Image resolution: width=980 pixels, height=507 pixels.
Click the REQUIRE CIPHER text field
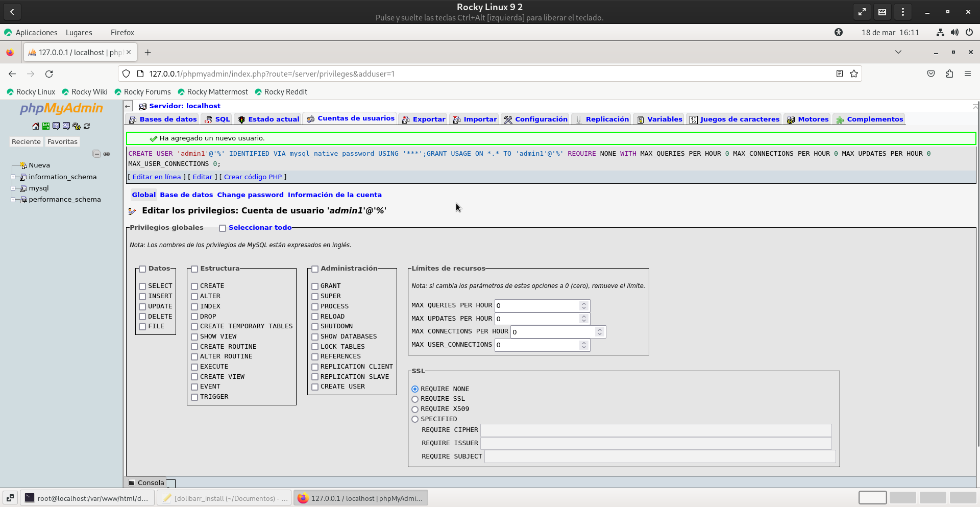click(655, 430)
